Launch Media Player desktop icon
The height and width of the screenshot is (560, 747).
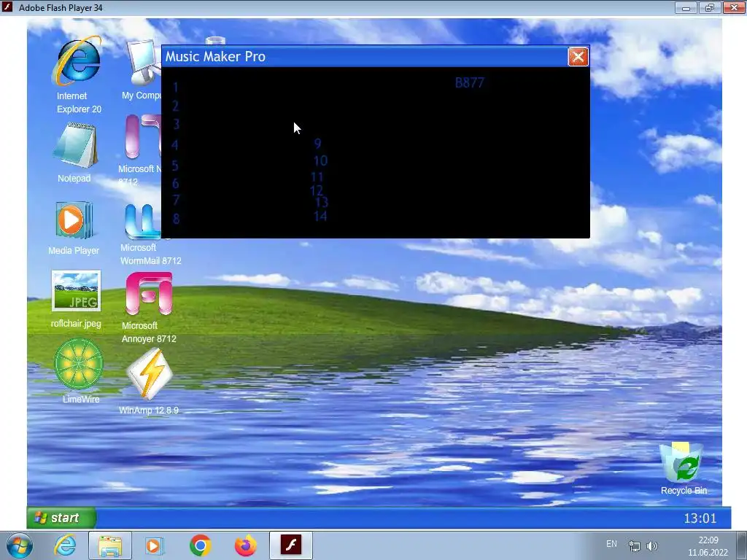coord(73,220)
